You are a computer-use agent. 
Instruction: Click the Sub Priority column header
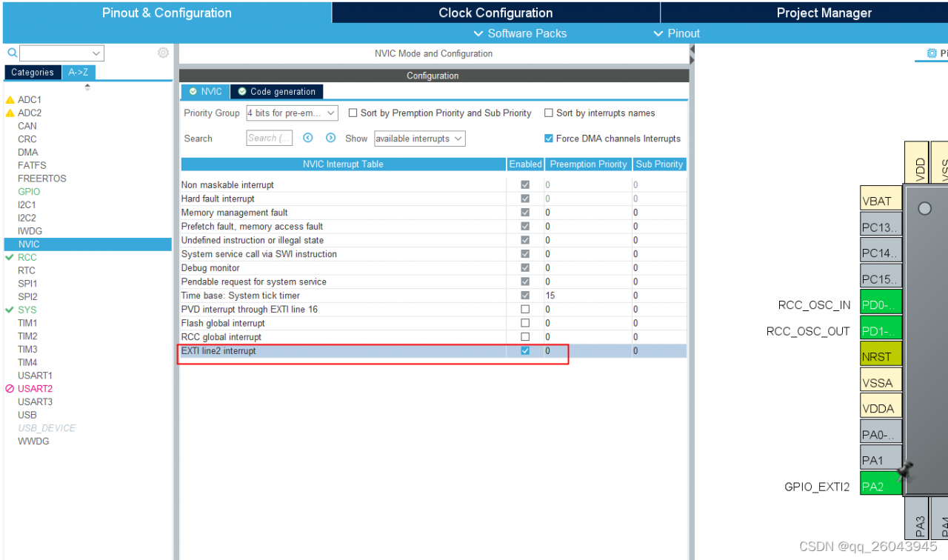click(x=660, y=164)
